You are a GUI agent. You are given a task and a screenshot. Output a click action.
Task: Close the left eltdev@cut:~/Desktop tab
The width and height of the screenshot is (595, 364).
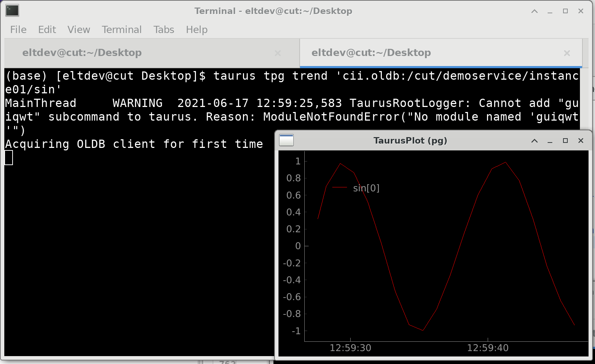coord(278,53)
